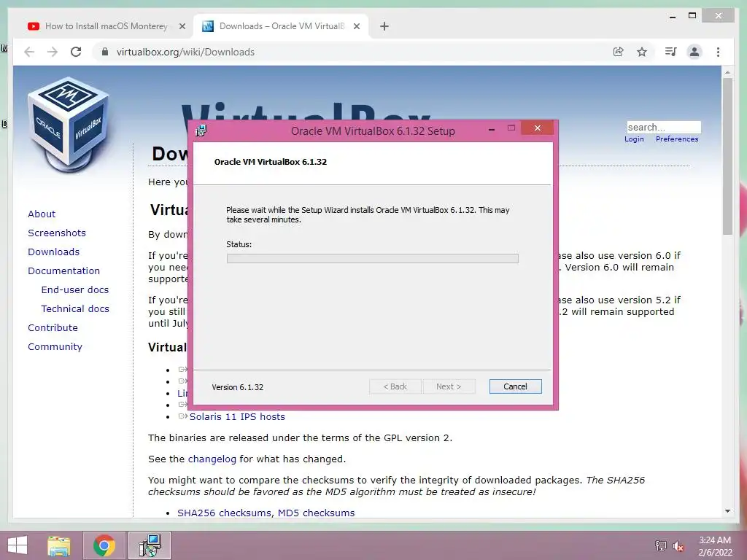Open the MD5 checksums link
The height and width of the screenshot is (560, 747).
coord(317,513)
